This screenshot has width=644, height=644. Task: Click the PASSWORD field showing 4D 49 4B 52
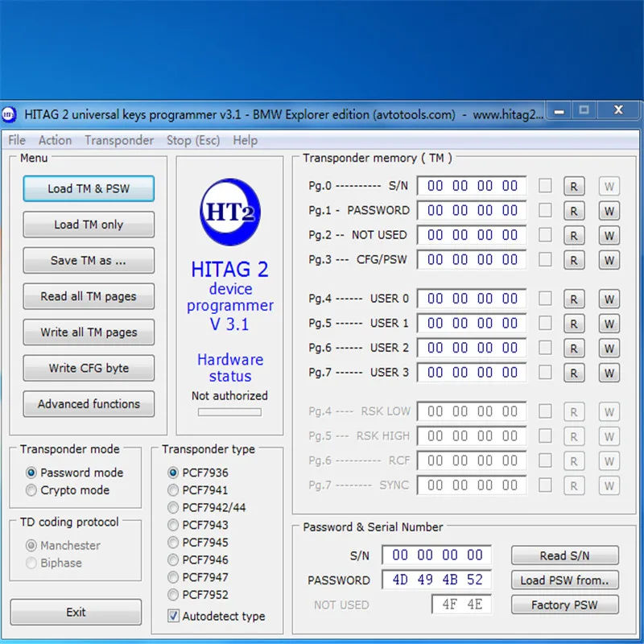tap(436, 580)
